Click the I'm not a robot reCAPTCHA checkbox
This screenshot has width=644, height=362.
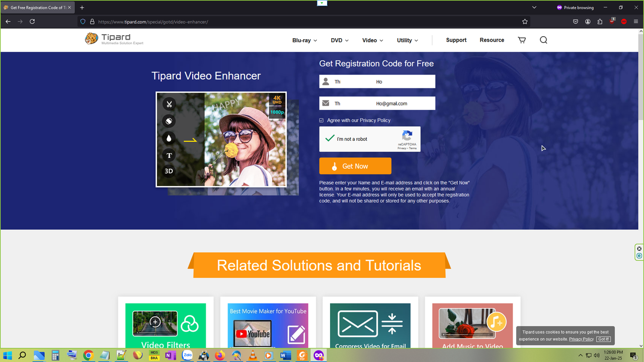coord(330,138)
